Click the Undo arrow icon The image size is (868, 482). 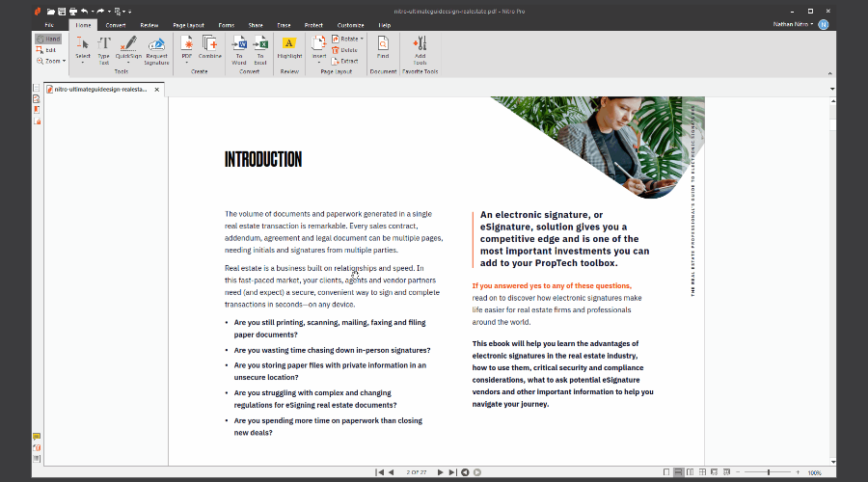[x=84, y=11]
